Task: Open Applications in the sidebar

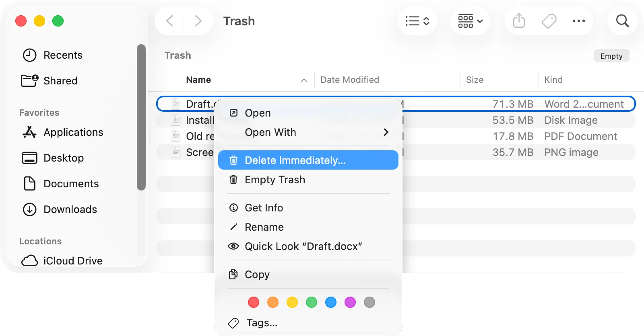Action: click(x=63, y=132)
